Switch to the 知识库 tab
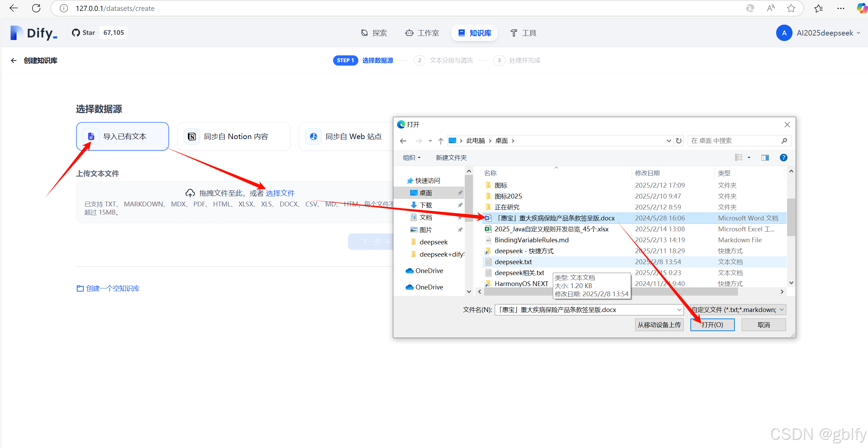 (475, 33)
